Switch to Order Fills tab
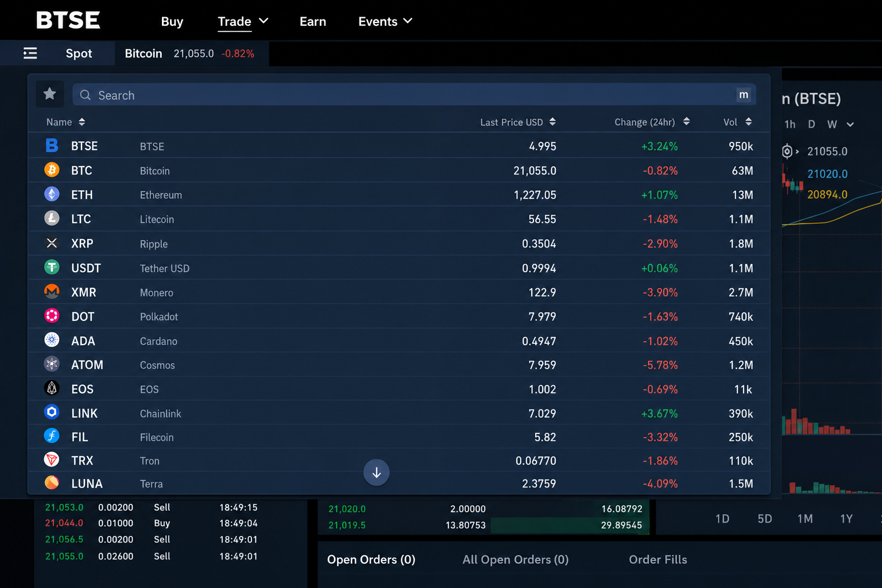 658,560
